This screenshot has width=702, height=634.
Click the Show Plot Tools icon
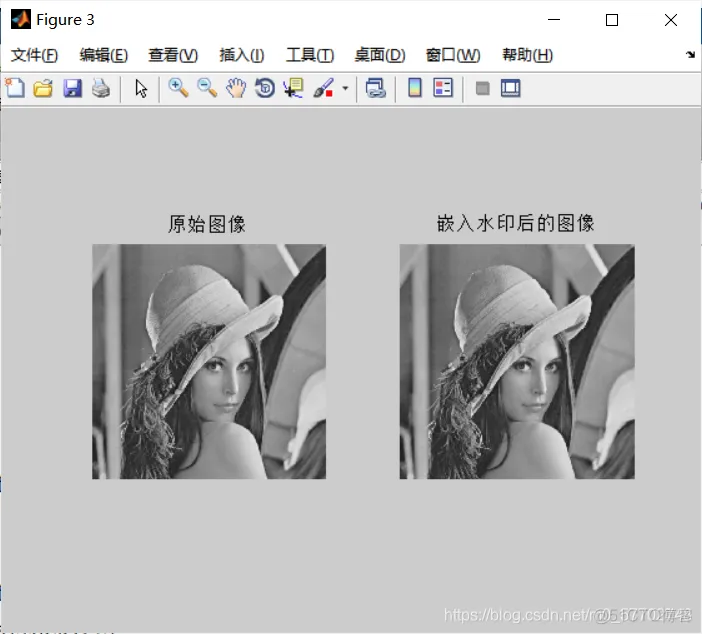[x=510, y=88]
